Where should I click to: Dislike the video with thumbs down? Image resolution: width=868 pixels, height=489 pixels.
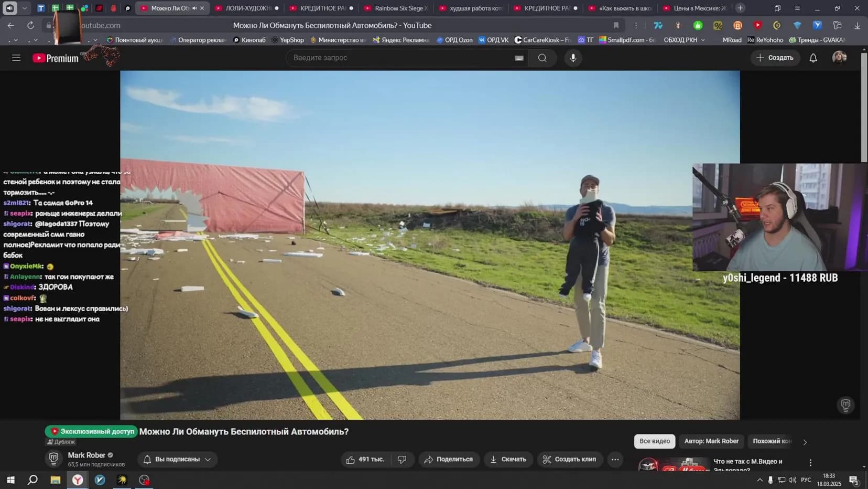tap(402, 460)
